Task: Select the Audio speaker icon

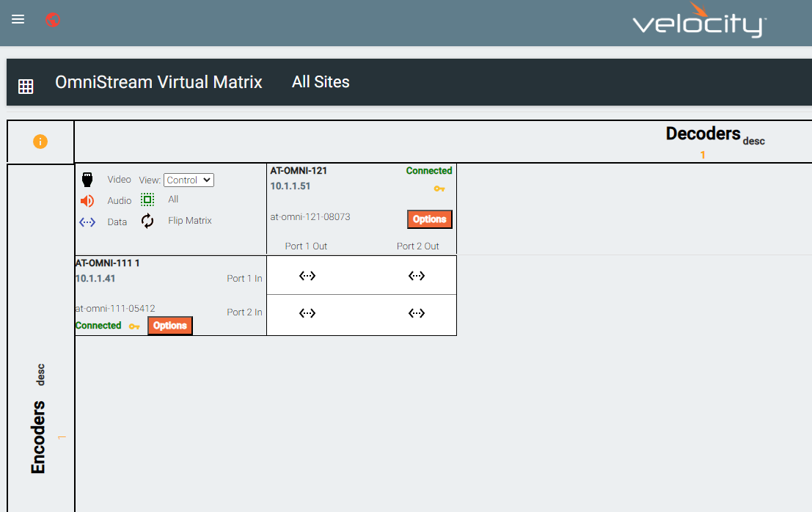Action: click(87, 201)
